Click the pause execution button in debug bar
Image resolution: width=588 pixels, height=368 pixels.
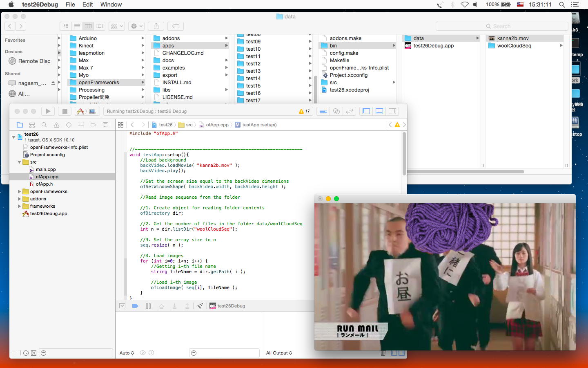pyautogui.click(x=148, y=306)
